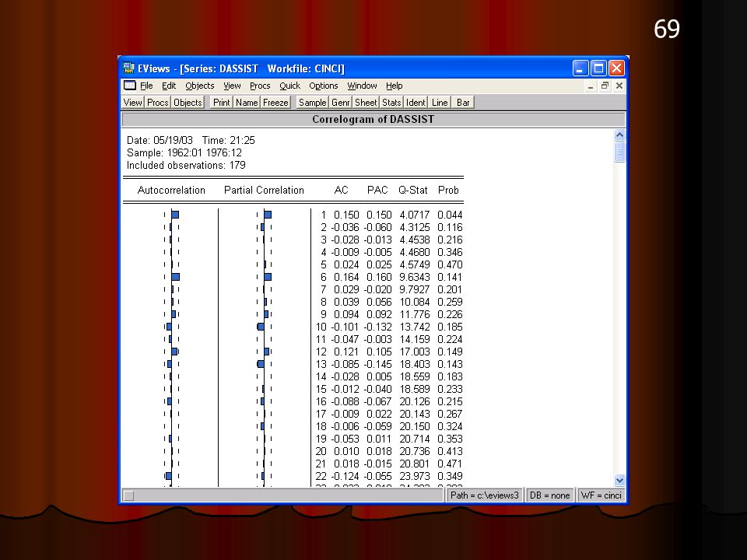Click PAC value -0.145 at lag 13

[378, 364]
